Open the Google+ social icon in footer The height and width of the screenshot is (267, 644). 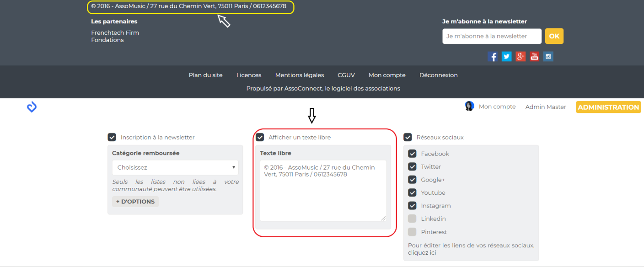(521, 56)
